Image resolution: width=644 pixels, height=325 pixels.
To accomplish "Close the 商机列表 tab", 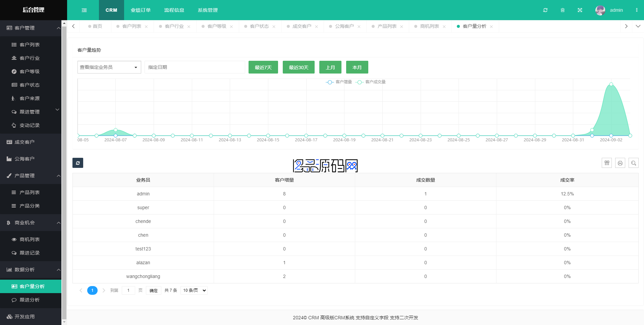I will (444, 27).
